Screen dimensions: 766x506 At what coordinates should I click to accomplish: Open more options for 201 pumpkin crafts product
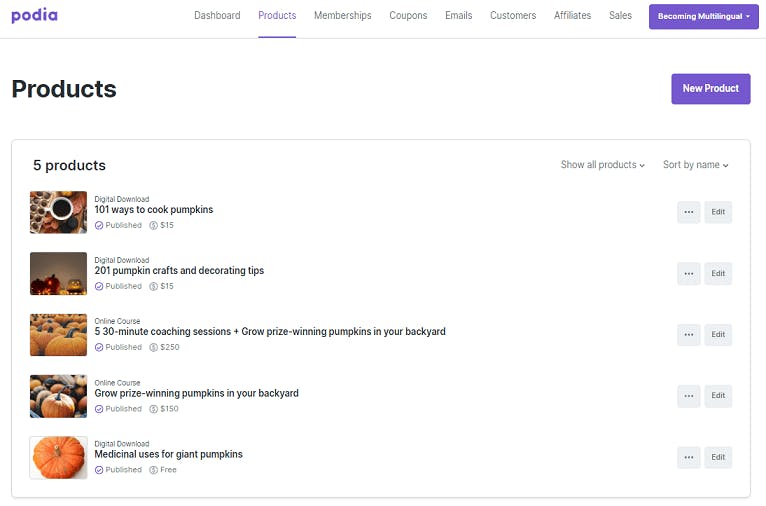point(688,274)
